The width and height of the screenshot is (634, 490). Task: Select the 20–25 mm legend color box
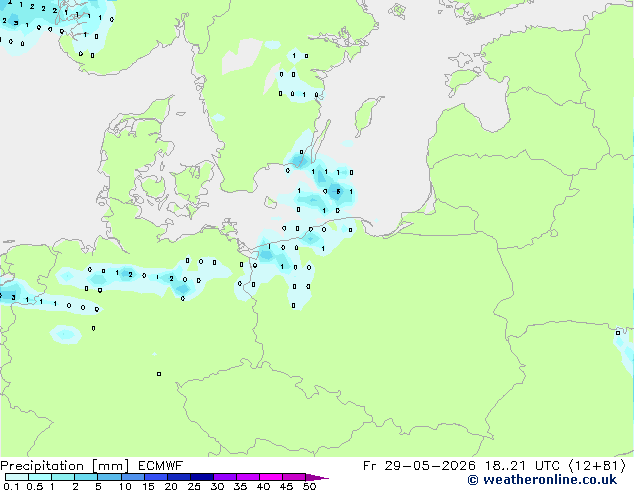[178, 477]
